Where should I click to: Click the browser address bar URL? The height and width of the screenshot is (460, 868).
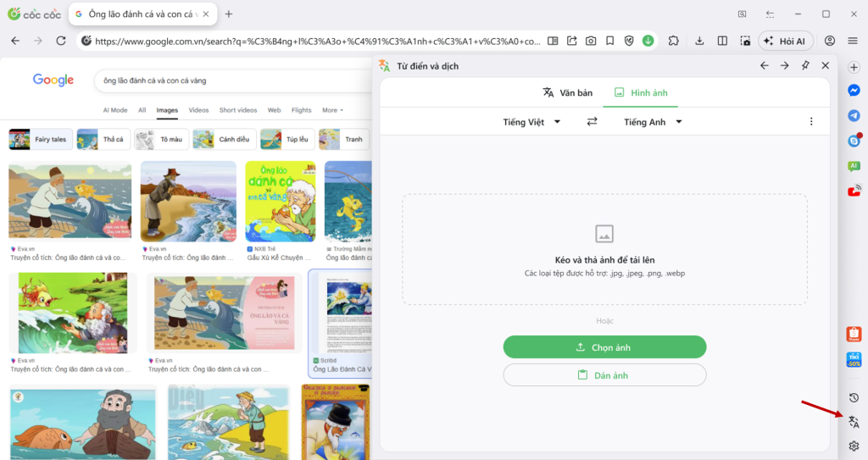pyautogui.click(x=317, y=42)
